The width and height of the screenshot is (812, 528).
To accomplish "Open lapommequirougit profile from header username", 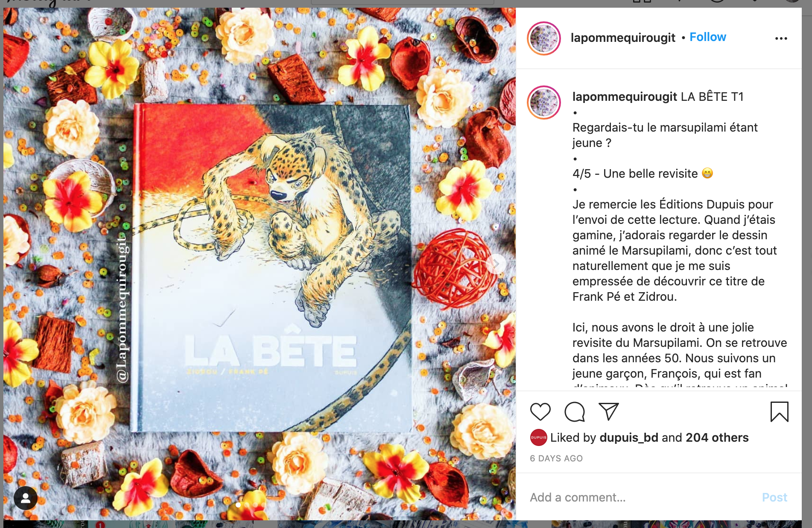I will (x=623, y=38).
